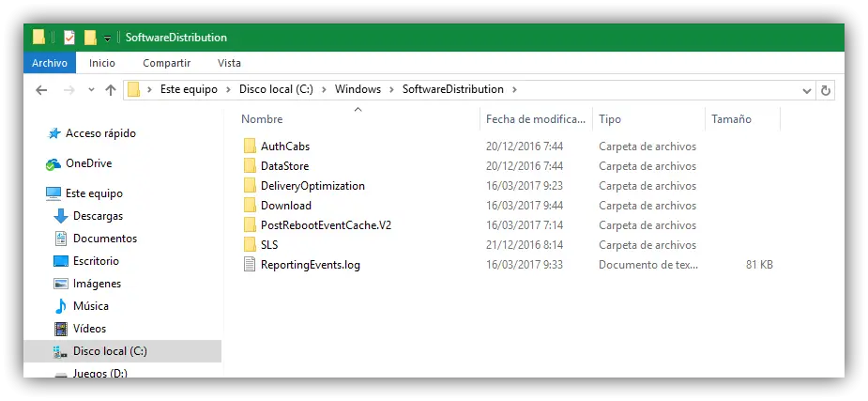Click the New Folder quick-access icon
This screenshot has width=868, height=401.
coord(90,38)
